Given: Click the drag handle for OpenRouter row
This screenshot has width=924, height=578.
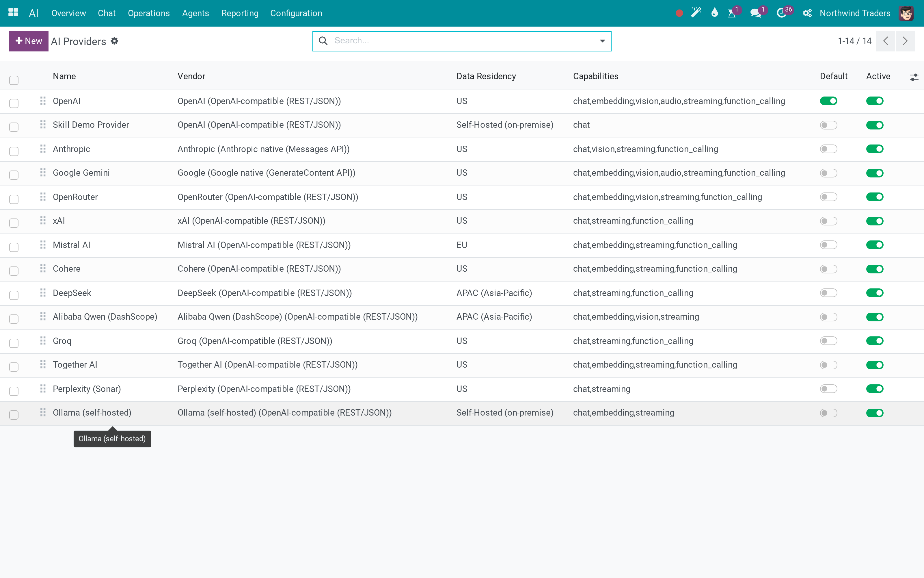Looking at the screenshot, I should pos(43,197).
